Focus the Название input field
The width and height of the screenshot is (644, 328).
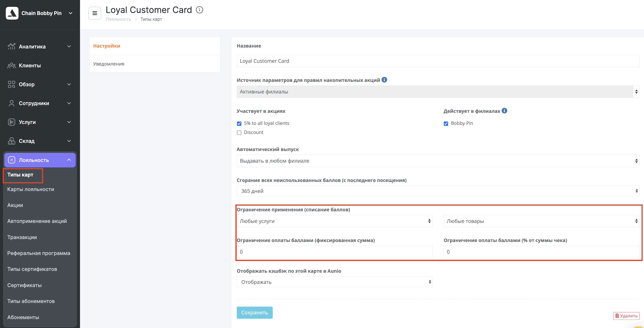438,61
